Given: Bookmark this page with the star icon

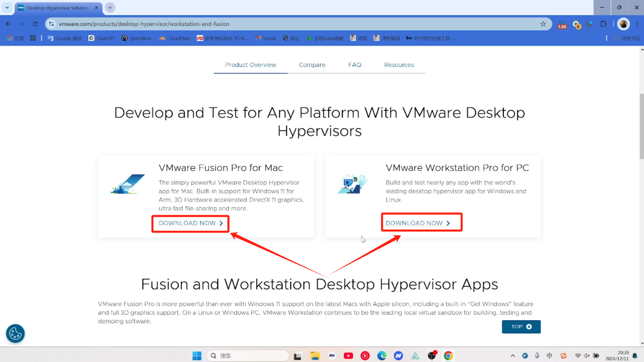Looking at the screenshot, I should (x=543, y=24).
